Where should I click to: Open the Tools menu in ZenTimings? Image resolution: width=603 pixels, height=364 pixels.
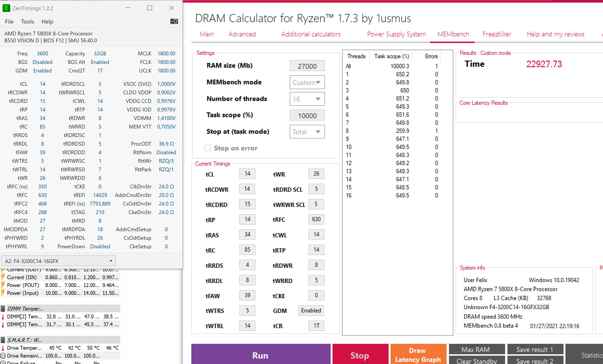coord(27,22)
